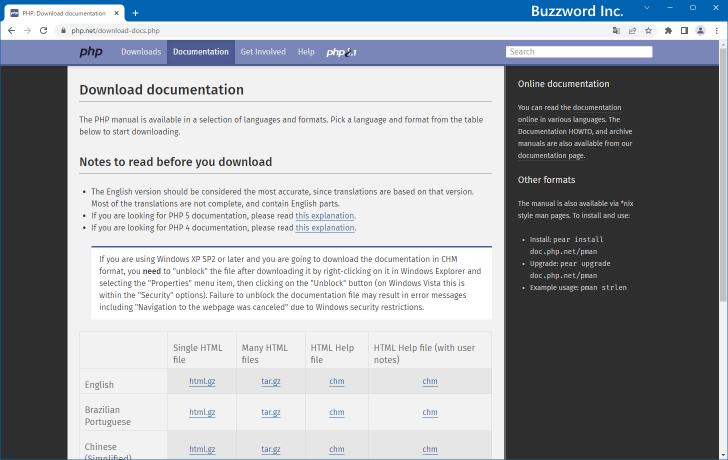Click the translate page icon
The width and height of the screenshot is (728, 460).
coord(616,31)
